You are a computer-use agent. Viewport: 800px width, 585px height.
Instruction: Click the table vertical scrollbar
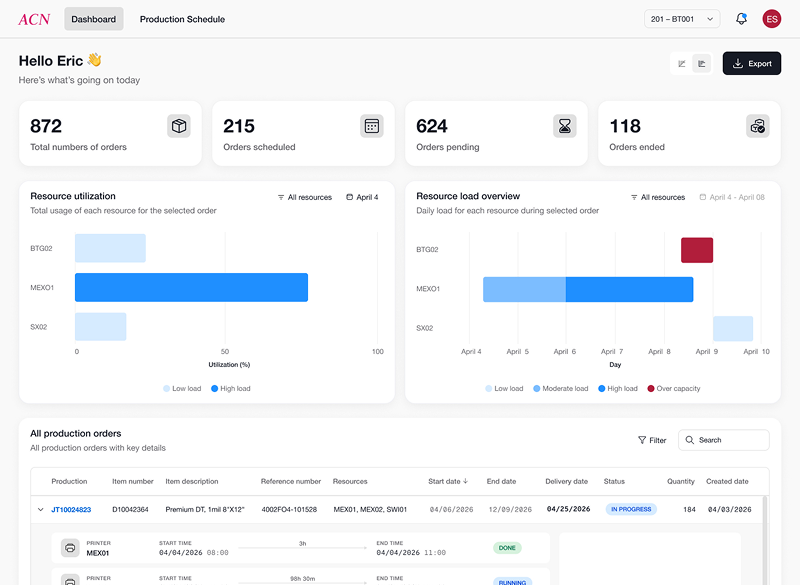click(765, 540)
